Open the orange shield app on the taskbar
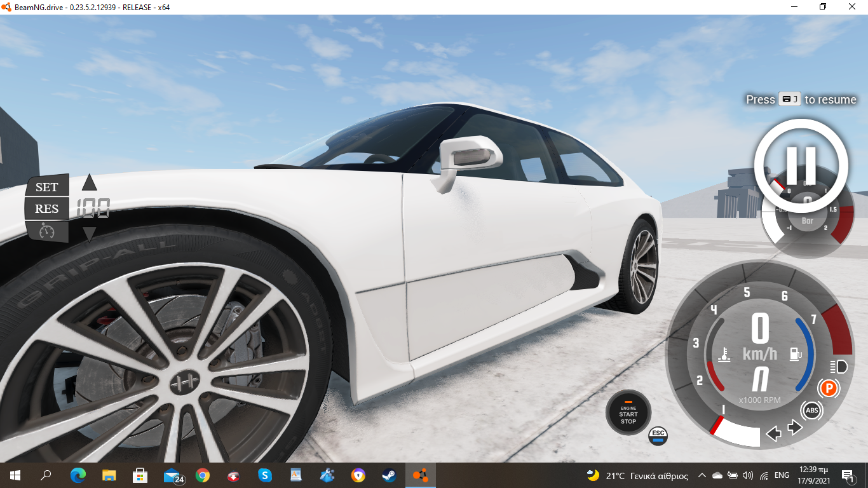The height and width of the screenshot is (488, 868). pos(358,475)
